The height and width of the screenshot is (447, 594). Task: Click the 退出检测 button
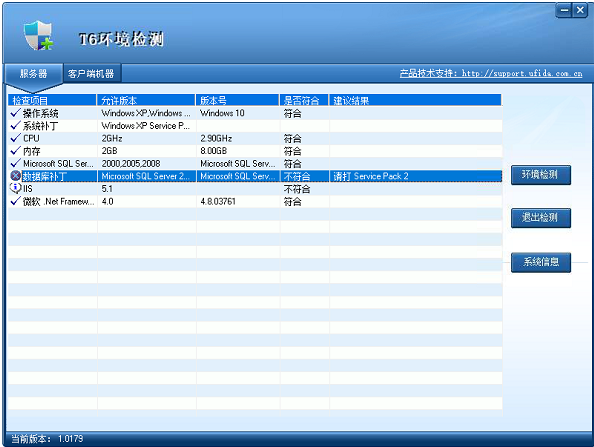tap(541, 218)
